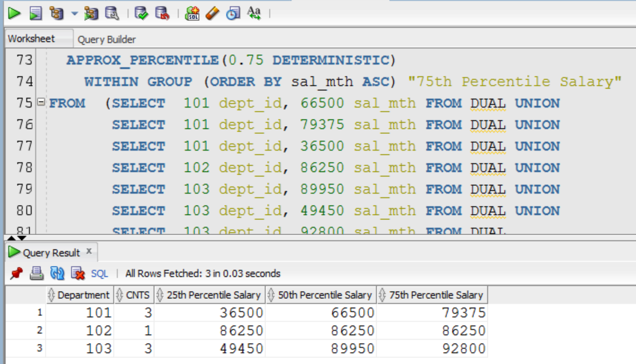Viewport: 636px width, 364px height.
Task: Clear the worksheet with the eraser icon
Action: (x=212, y=13)
